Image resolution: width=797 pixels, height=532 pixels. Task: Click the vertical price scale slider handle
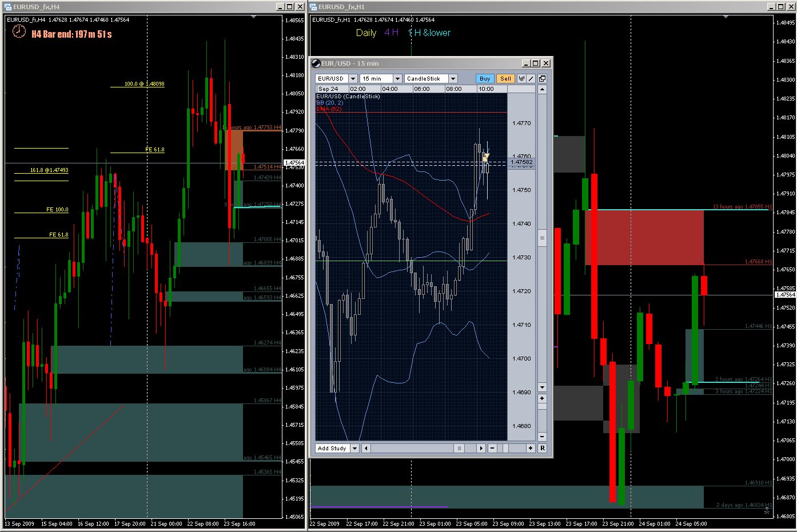coord(542,237)
